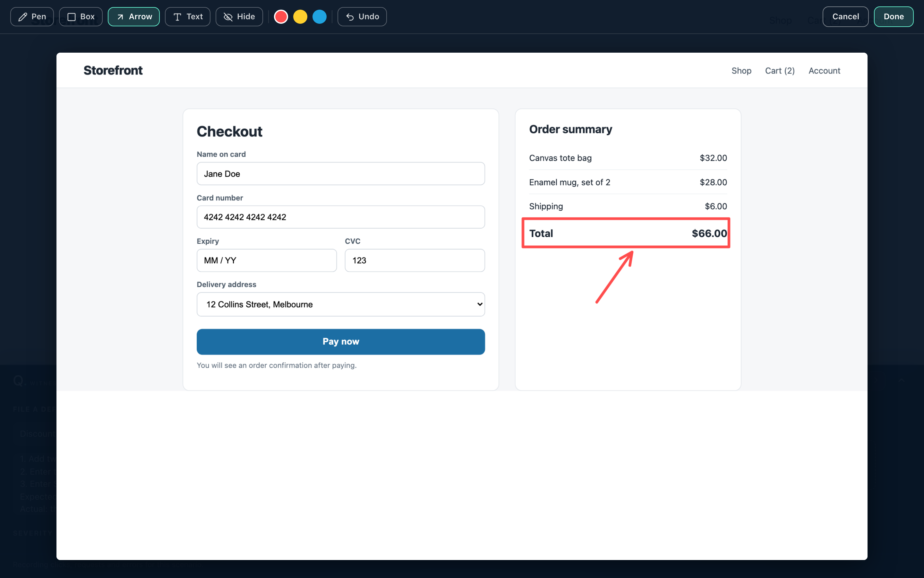924x578 pixels.
Task: Select the Box annotation tool
Action: (81, 17)
